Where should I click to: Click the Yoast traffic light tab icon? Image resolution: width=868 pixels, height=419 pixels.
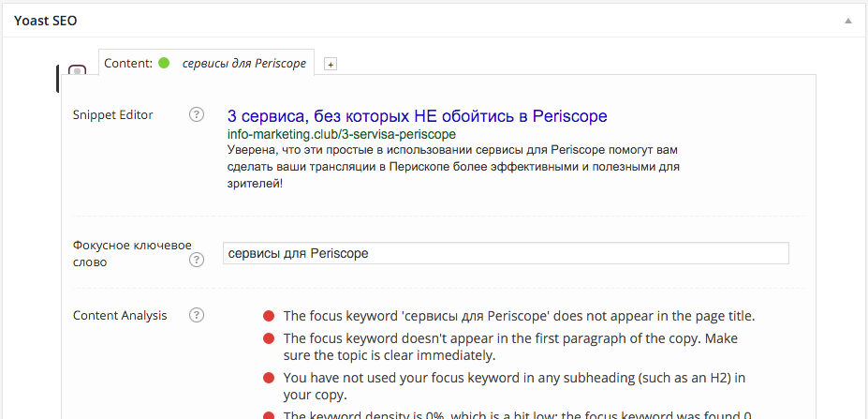[x=78, y=72]
